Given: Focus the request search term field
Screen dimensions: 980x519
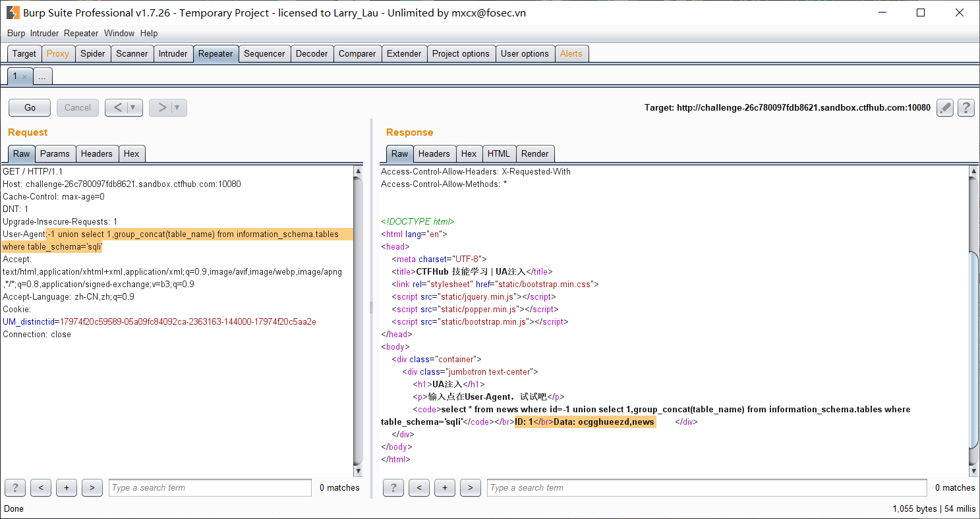Looking at the screenshot, I should click(210, 487).
